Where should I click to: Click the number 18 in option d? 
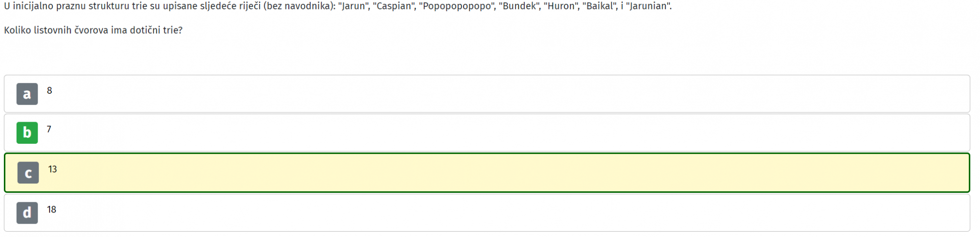[51, 210]
